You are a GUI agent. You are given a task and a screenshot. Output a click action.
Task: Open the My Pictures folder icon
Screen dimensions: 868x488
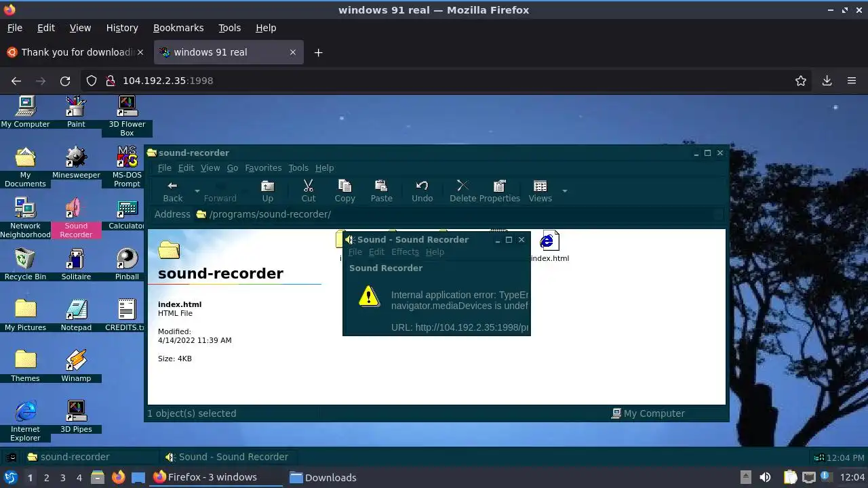pyautogui.click(x=25, y=315)
